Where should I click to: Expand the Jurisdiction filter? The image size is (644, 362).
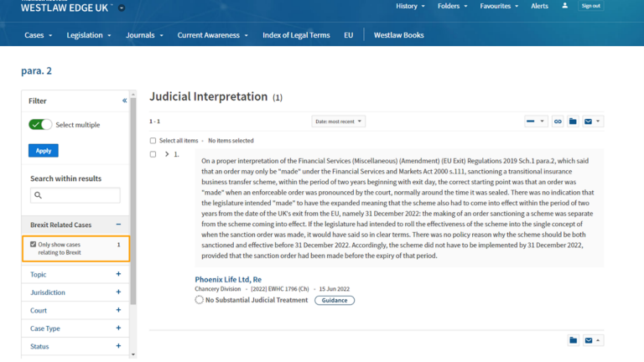118,292
